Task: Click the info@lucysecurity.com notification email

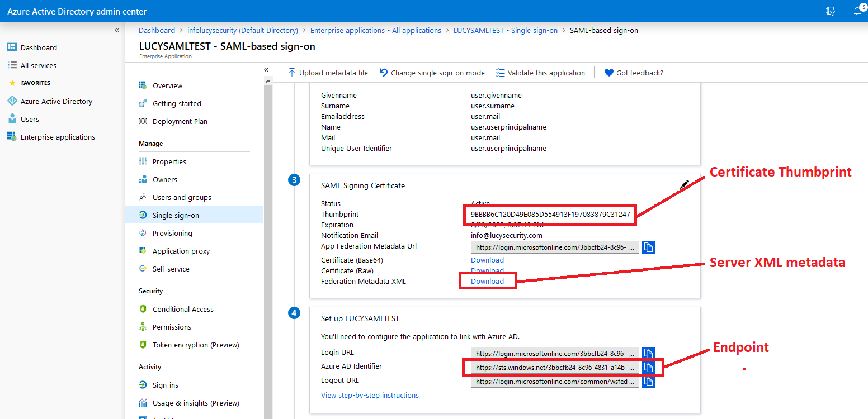Action: point(507,235)
